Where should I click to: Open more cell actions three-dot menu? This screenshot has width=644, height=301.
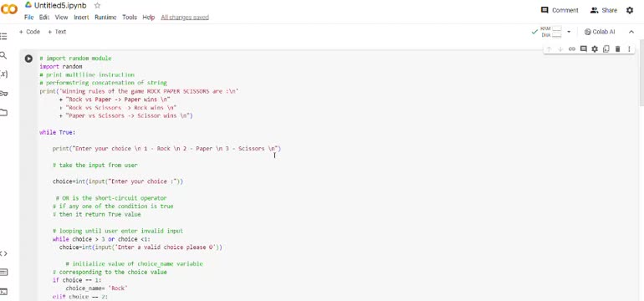click(x=629, y=48)
